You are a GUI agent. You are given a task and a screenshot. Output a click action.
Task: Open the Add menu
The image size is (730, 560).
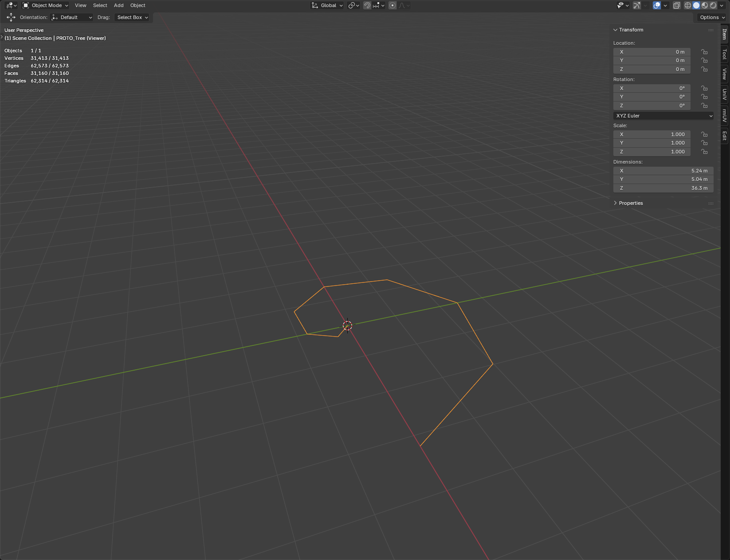pos(118,5)
